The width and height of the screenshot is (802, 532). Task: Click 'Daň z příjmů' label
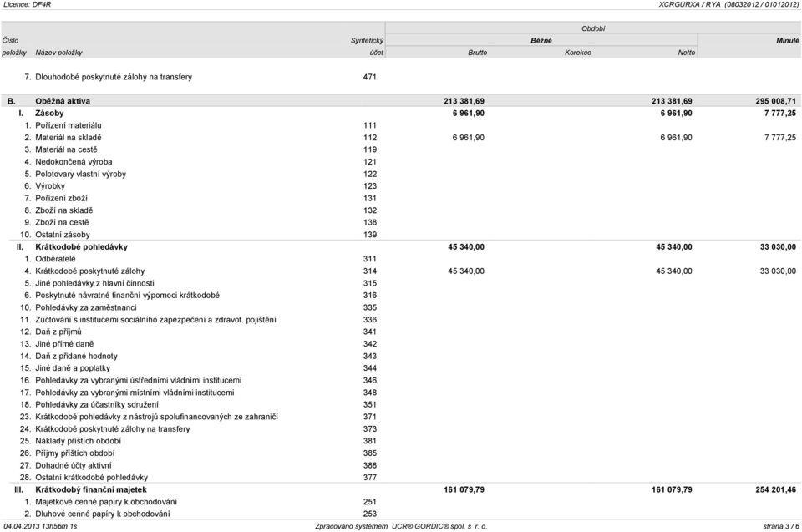click(x=58, y=332)
